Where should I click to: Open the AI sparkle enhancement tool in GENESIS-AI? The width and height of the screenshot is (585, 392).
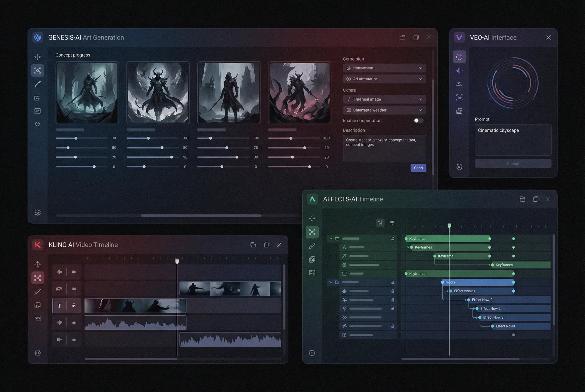pos(37,124)
